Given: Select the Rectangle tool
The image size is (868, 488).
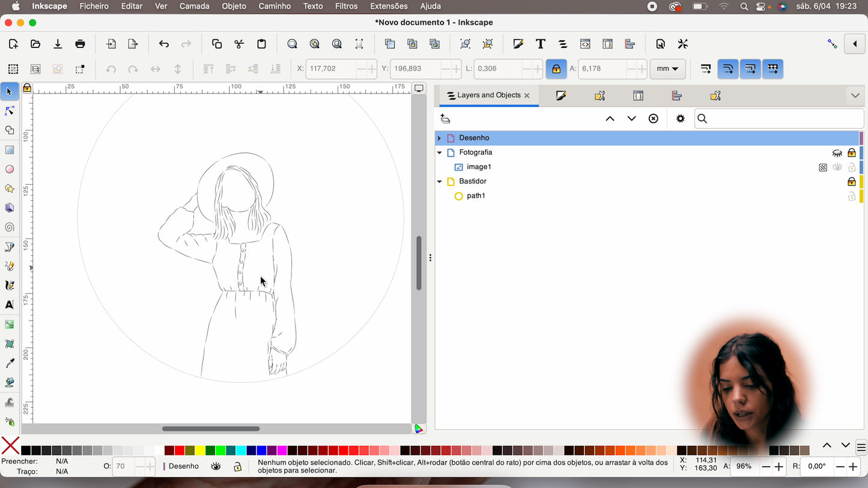Looking at the screenshot, I should pos(10,150).
